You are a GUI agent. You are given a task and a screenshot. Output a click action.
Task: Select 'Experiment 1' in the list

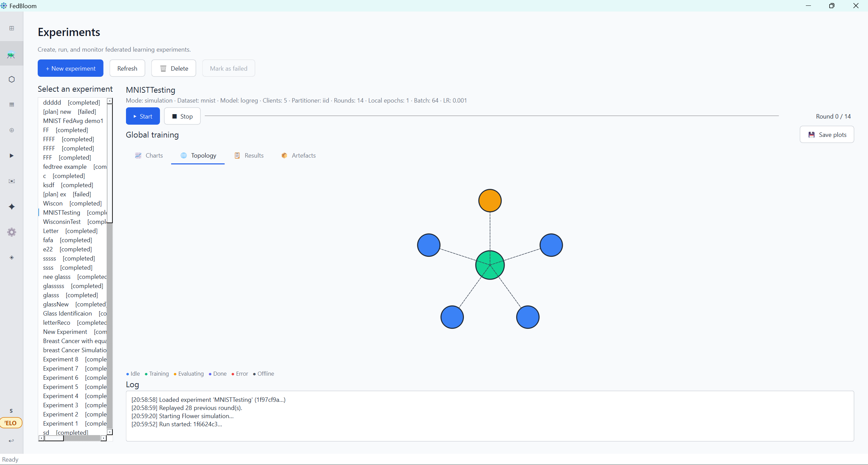click(x=73, y=423)
